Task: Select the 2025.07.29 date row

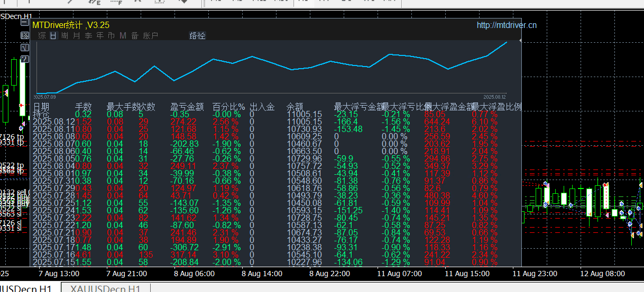Action: (x=53, y=188)
